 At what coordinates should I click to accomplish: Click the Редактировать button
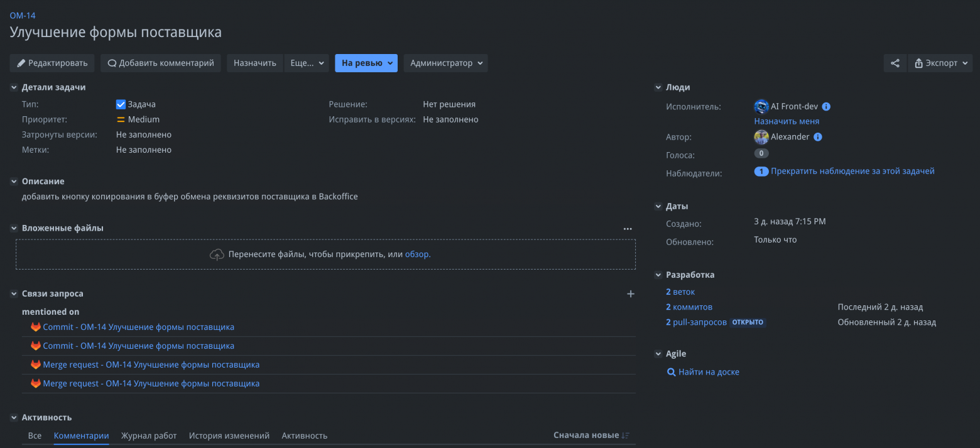coord(52,63)
